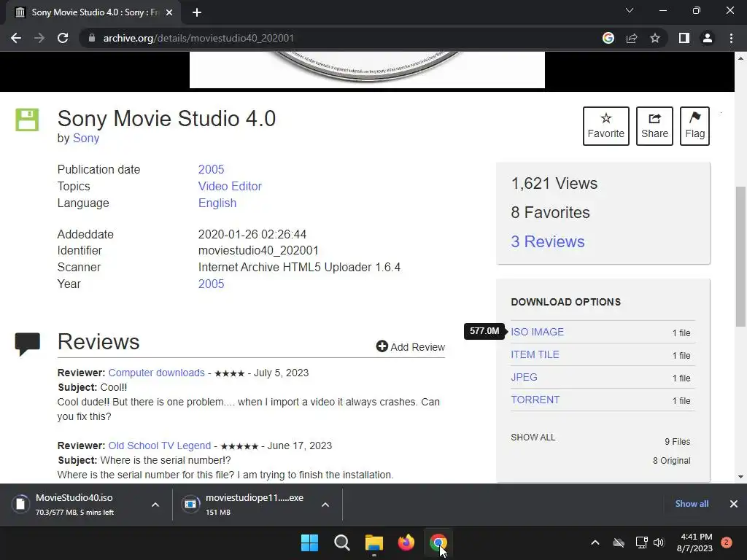This screenshot has width=747, height=560.
Task: Click the disc cover image preview
Action: (368, 70)
